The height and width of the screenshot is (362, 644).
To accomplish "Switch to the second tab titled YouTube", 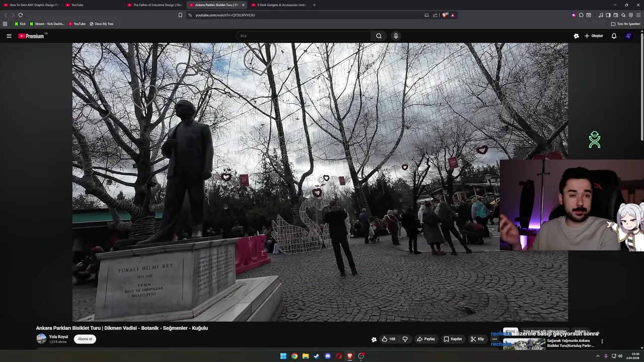I will click(x=93, y=5).
